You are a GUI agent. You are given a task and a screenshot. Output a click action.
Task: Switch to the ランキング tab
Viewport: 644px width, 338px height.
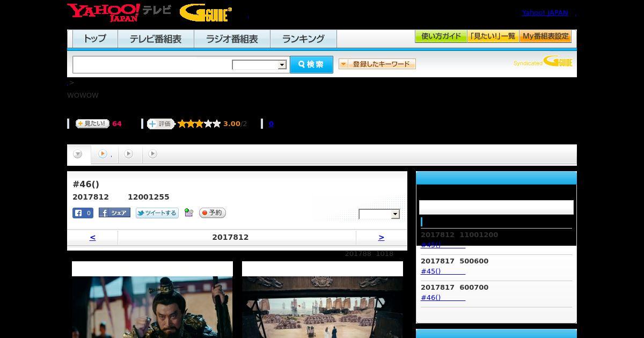point(303,39)
